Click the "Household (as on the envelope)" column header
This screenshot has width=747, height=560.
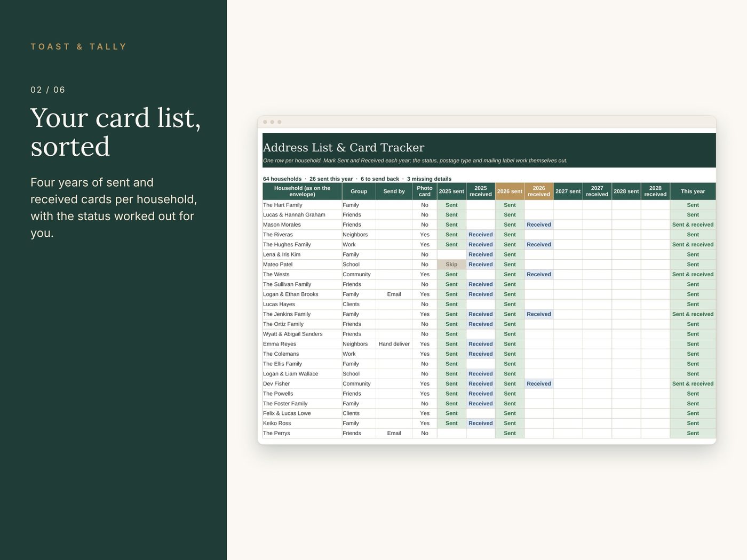click(x=302, y=191)
